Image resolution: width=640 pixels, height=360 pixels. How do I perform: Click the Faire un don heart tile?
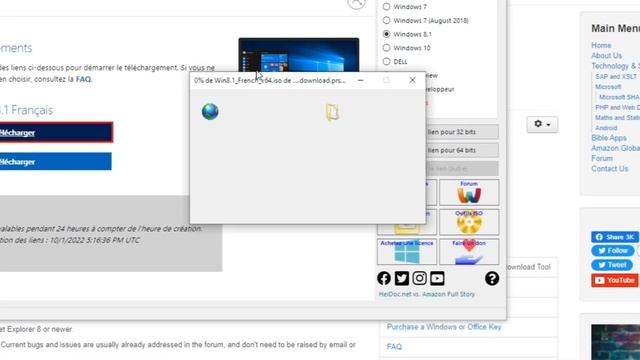469,252
